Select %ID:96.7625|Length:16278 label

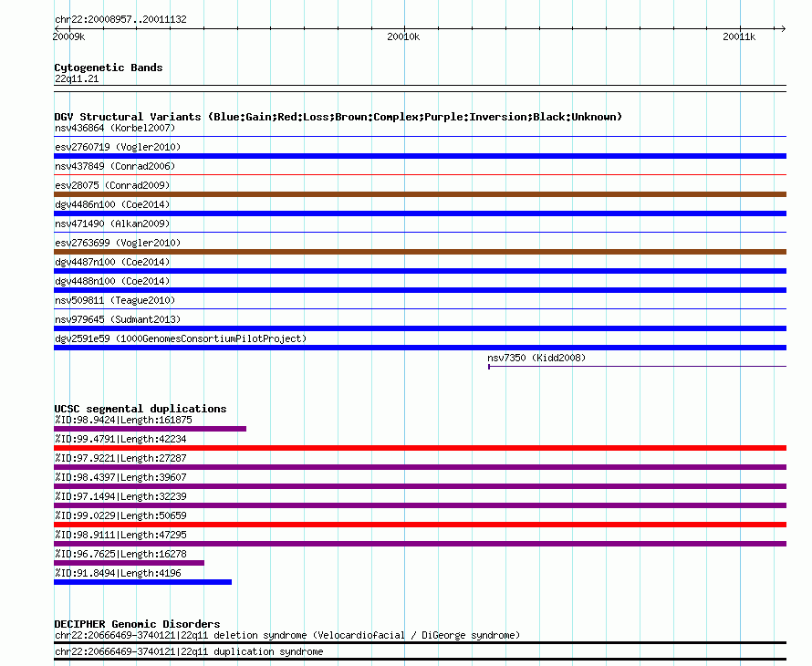120,554
